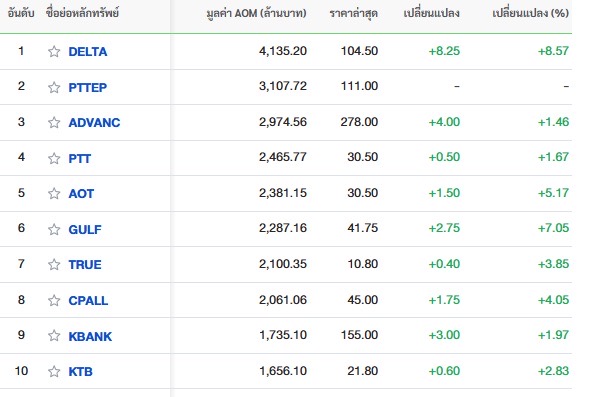Toggle the favorite star for DELTA

pos(54,51)
